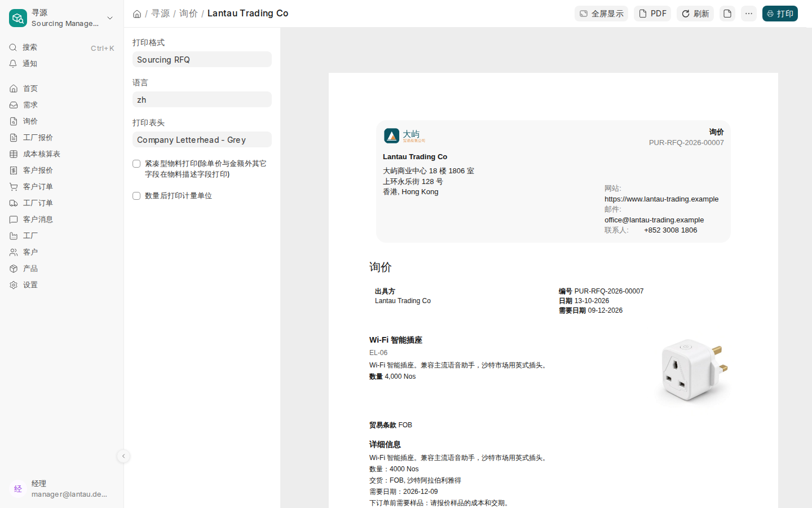
Task: Open the three-dots more options menu
Action: click(749, 14)
